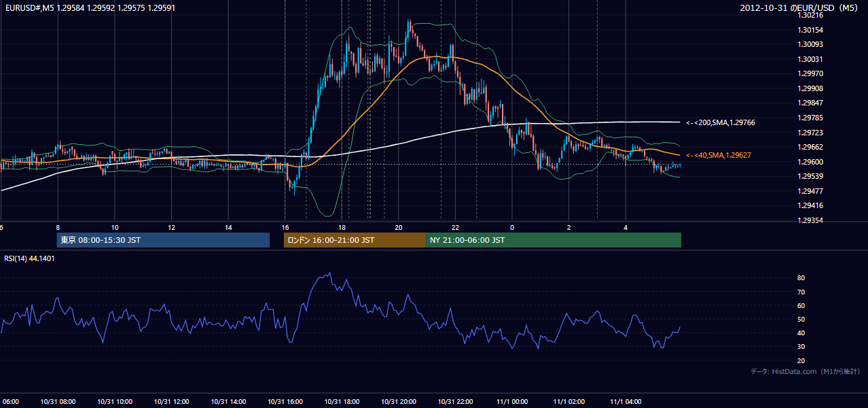Click the 10/31 20:00 bottom time label
Viewport: 868px width, 408px height.
[x=399, y=401]
